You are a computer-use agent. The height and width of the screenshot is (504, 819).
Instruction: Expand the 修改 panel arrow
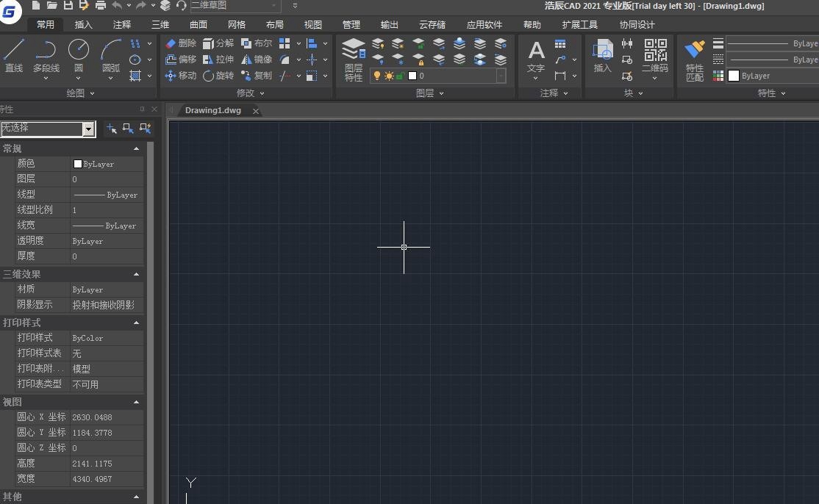pos(262,93)
